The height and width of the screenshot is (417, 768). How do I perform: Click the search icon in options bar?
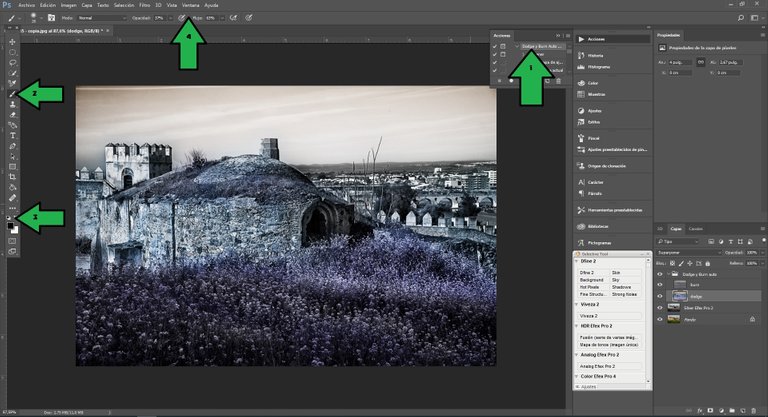click(741, 18)
